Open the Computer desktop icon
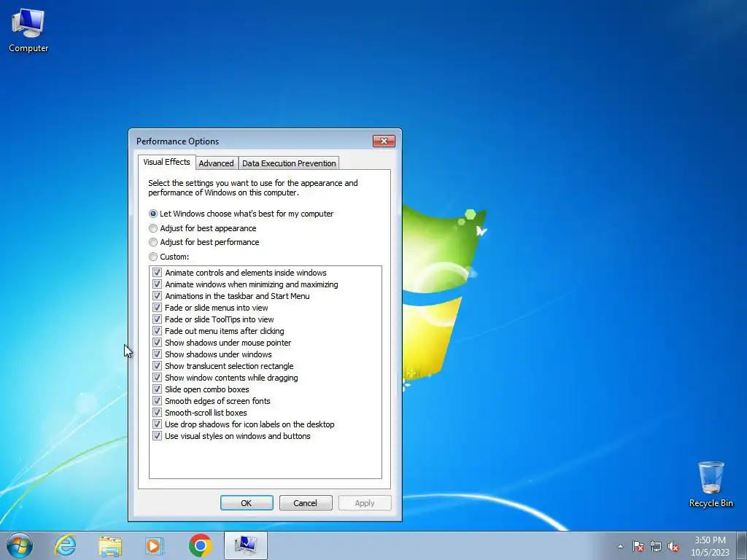Viewport: 747px width, 560px height. (28, 31)
